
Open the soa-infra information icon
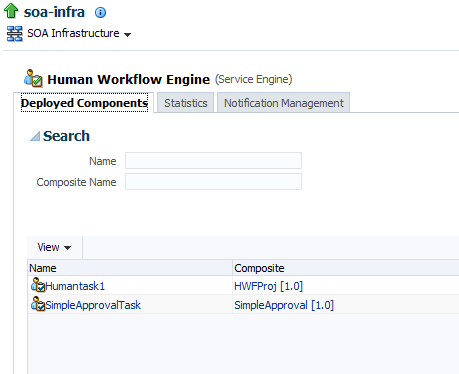100,13
